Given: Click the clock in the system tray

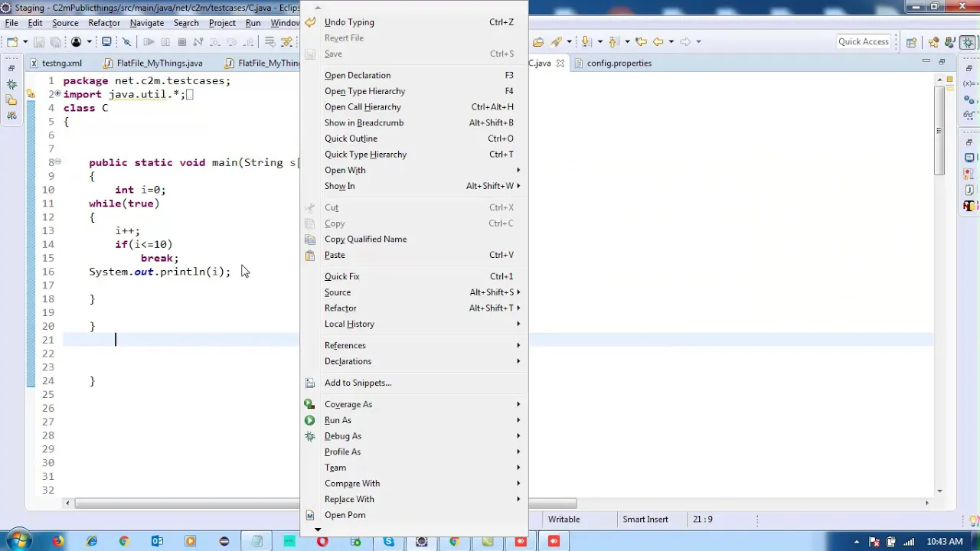Looking at the screenshot, I should click(x=944, y=542).
